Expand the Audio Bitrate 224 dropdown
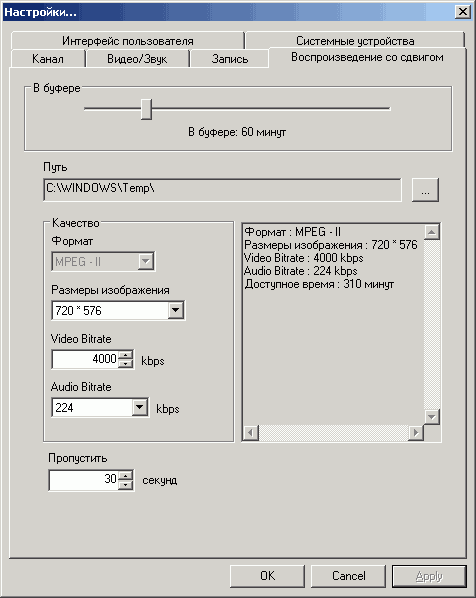 [100, 408]
